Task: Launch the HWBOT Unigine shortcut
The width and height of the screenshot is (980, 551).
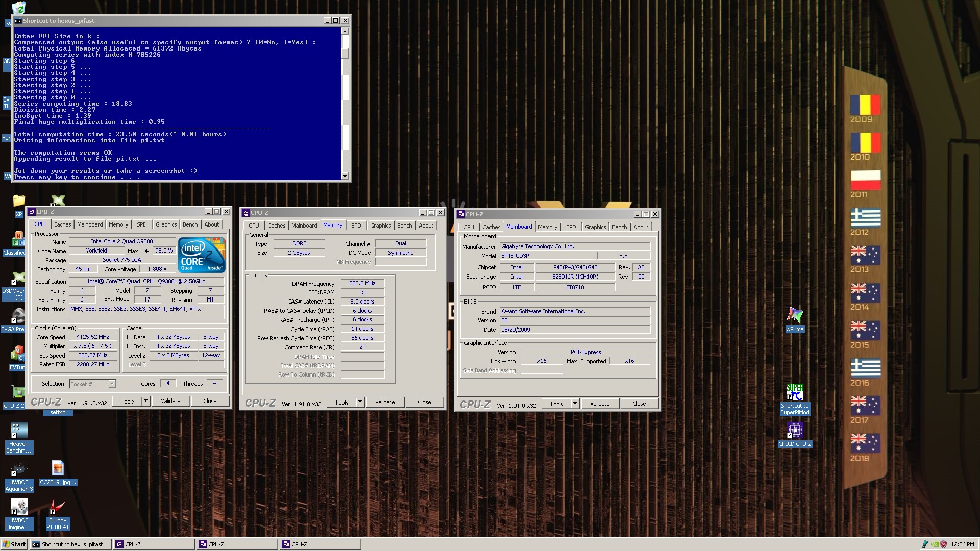Action: [19, 514]
